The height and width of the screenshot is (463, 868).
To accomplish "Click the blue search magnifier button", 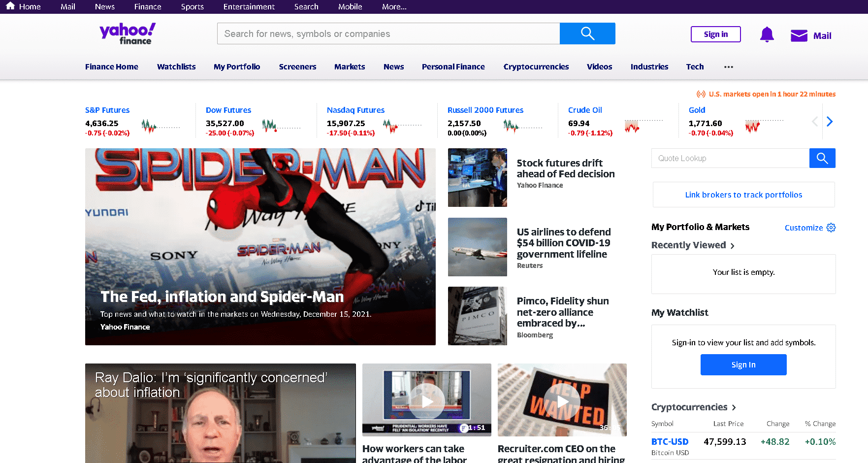I will pos(587,33).
